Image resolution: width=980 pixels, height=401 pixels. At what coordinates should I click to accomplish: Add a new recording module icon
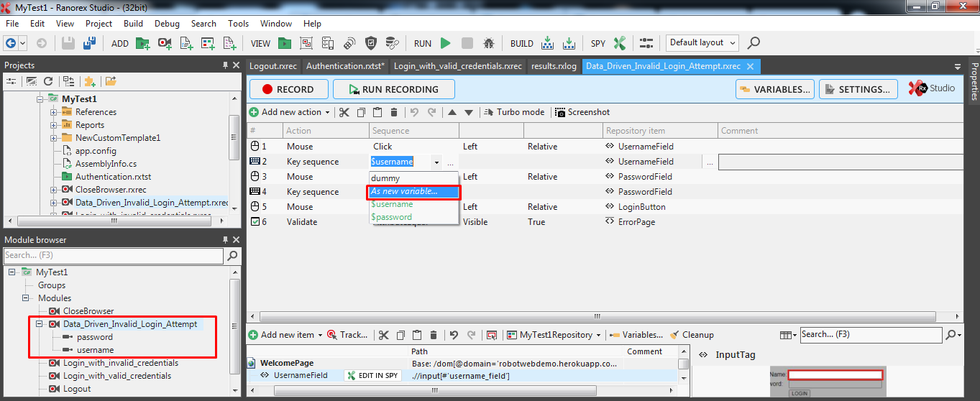165,43
